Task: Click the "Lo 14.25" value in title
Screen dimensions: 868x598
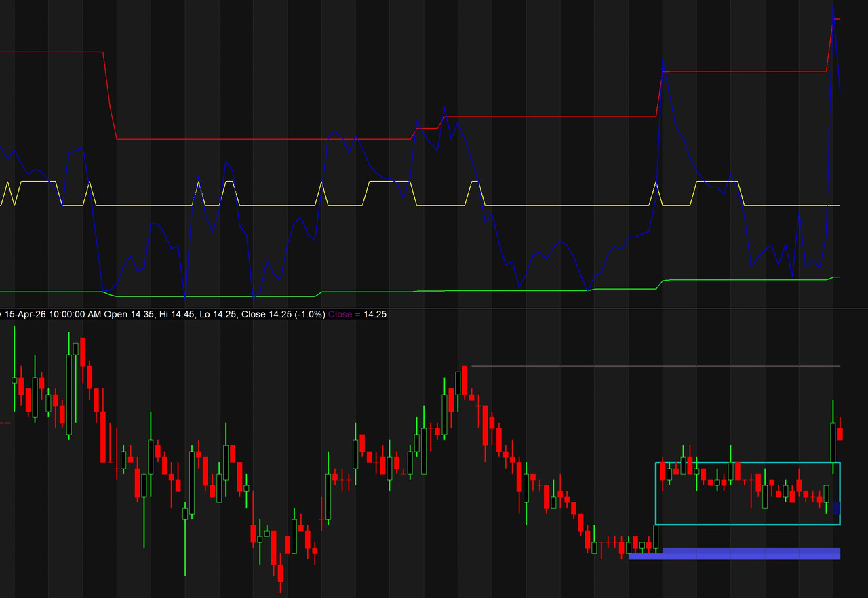Action: coord(218,315)
